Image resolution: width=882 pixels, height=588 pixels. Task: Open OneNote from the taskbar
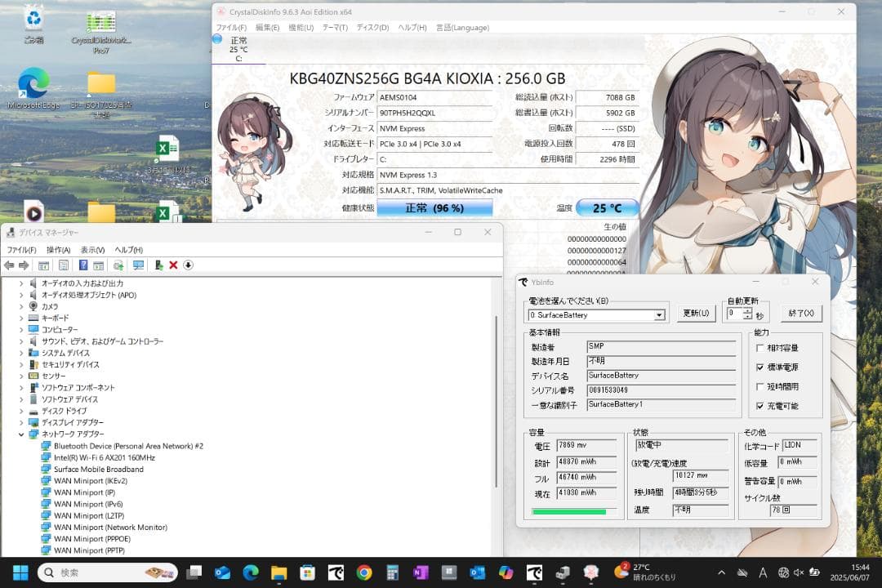tap(421, 572)
